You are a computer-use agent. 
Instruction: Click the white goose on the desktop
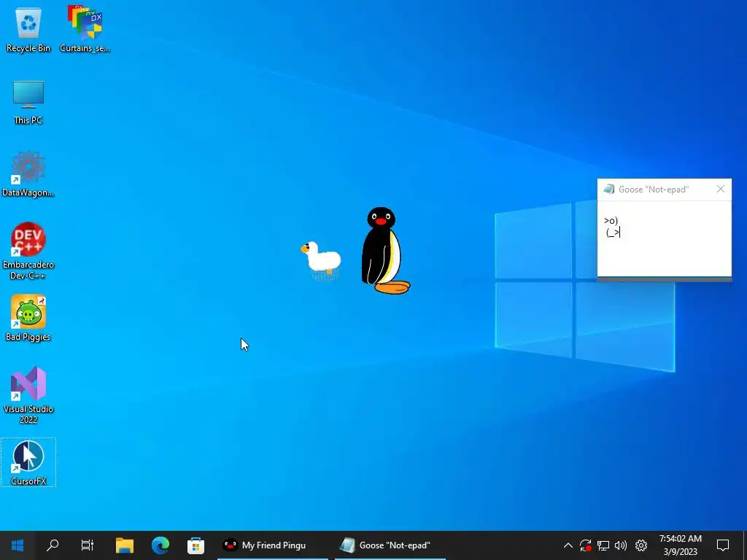[321, 260]
